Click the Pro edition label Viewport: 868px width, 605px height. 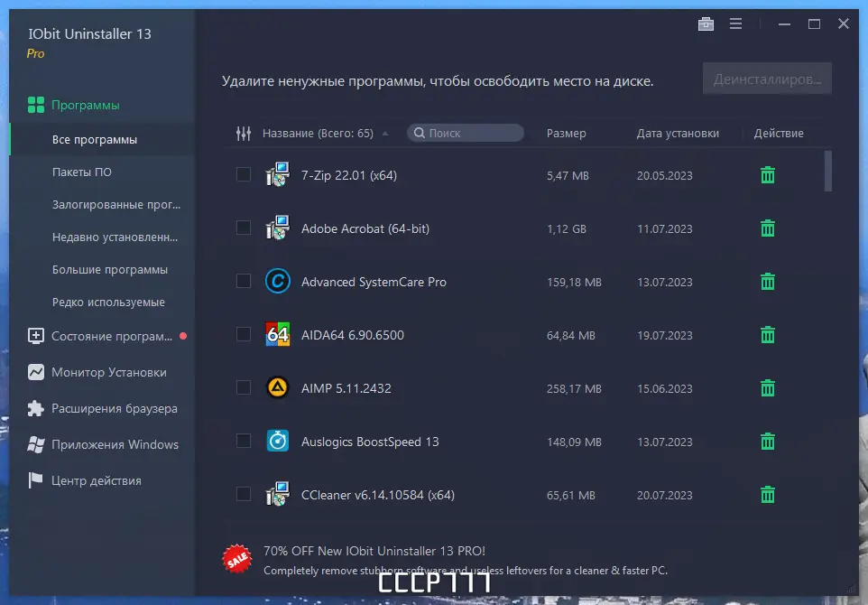click(35, 54)
